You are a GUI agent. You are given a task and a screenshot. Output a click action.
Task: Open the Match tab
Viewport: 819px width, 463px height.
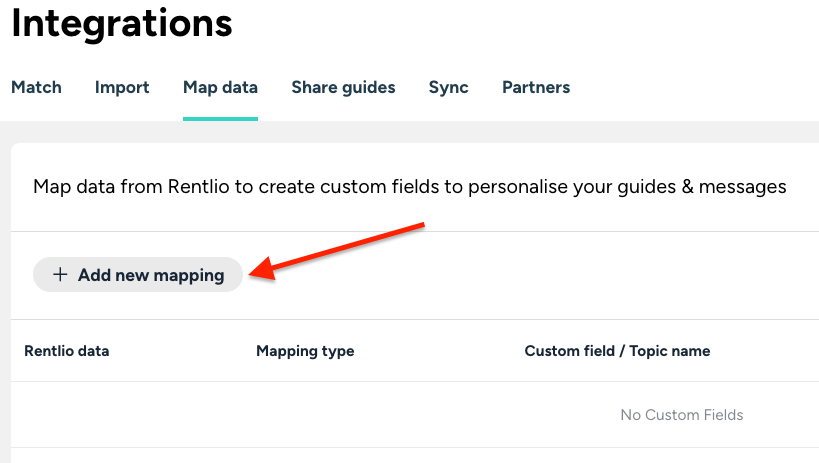point(36,87)
